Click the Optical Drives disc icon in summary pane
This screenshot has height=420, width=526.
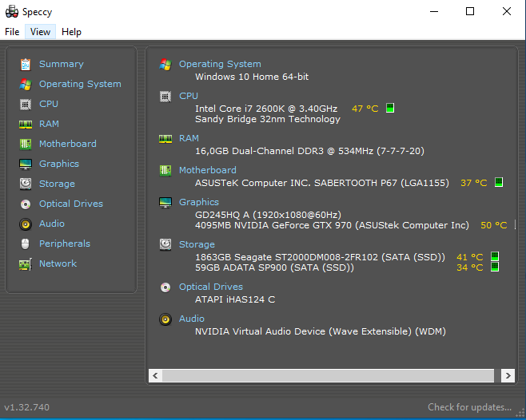click(165, 287)
